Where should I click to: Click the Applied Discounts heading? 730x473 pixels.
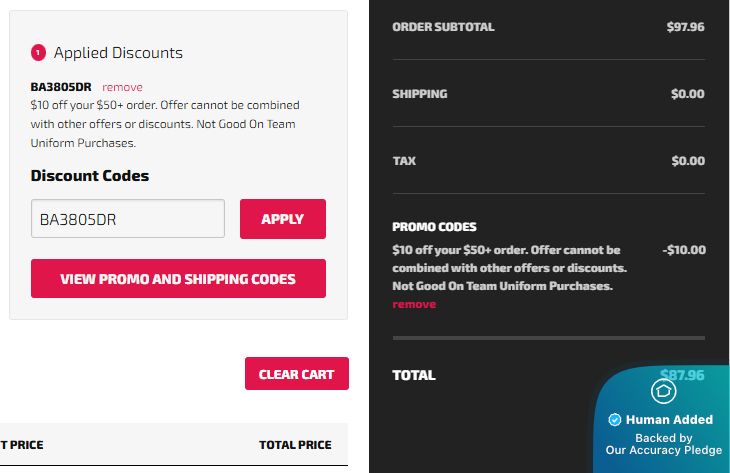(118, 53)
